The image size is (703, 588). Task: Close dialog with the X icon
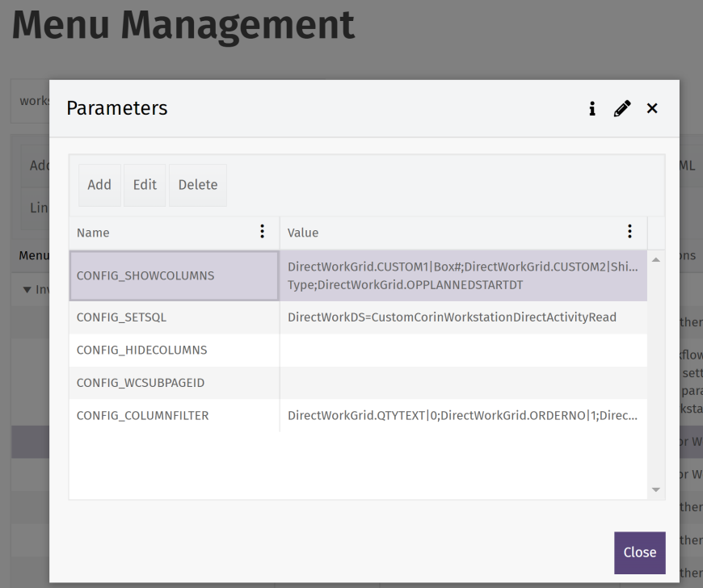pos(652,108)
